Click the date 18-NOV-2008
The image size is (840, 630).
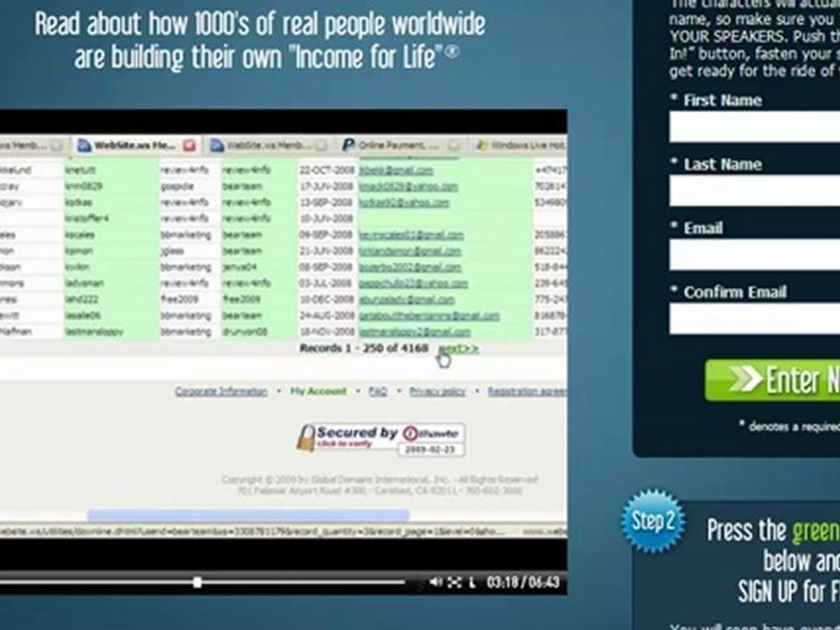pyautogui.click(x=326, y=332)
